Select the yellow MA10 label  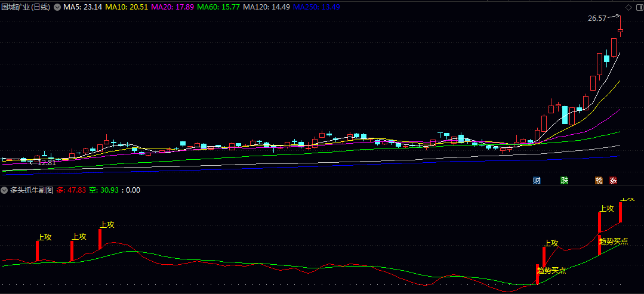[127, 7]
